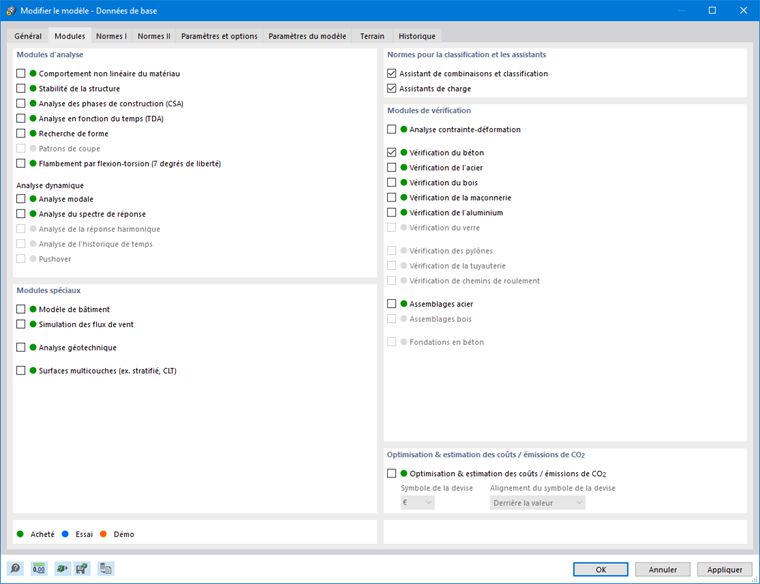The width and height of the screenshot is (760, 584).
Task: Click the Annuler button
Action: point(663,569)
